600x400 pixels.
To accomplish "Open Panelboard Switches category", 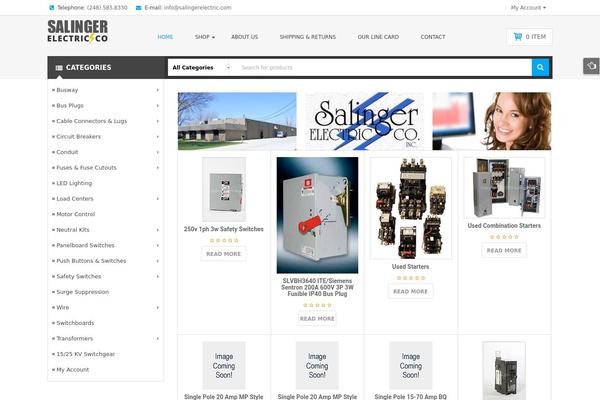I will pos(85,245).
